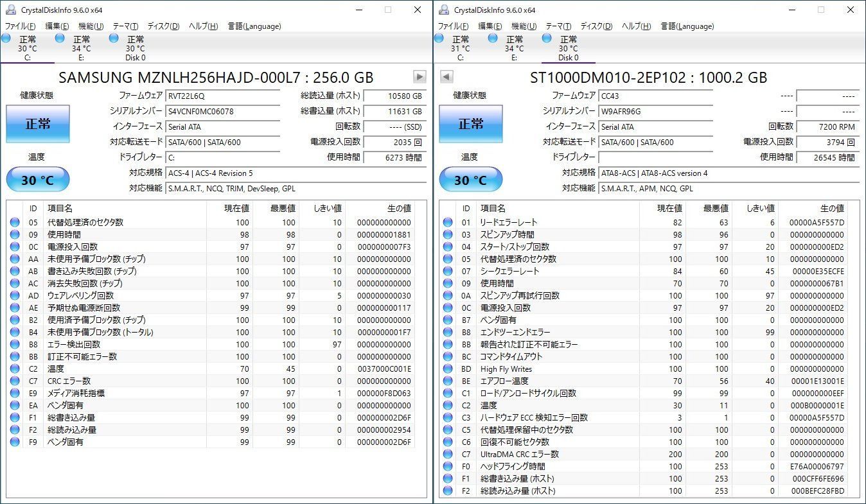This screenshot has width=866, height=504.
Task: Open ディスク(D) menu in right window
Action: tap(596, 26)
